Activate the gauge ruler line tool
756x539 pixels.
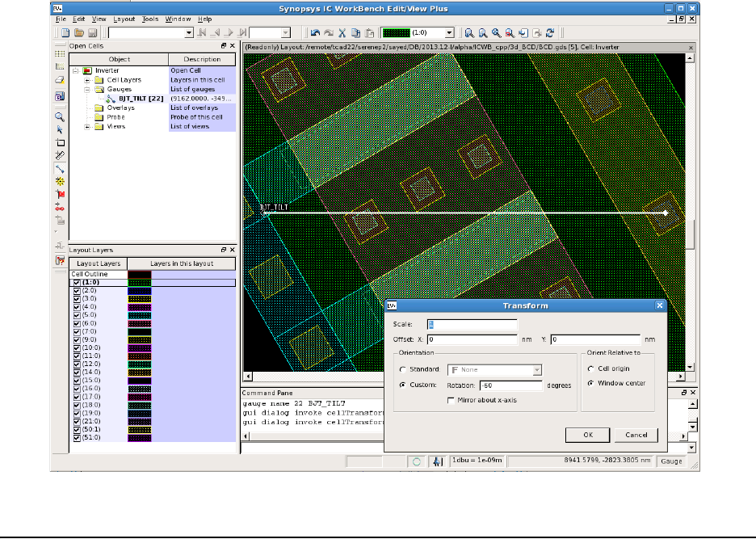click(x=59, y=169)
